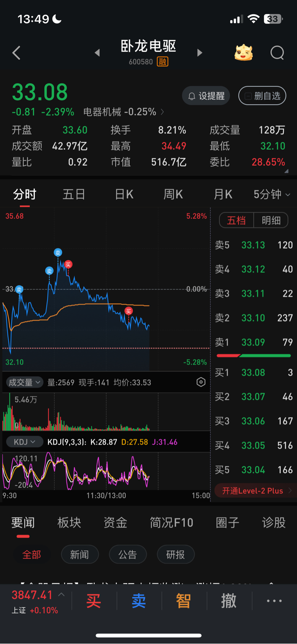This screenshot has width=297, height=644.
Task: Switch to 板块 tab
Action: click(69, 523)
